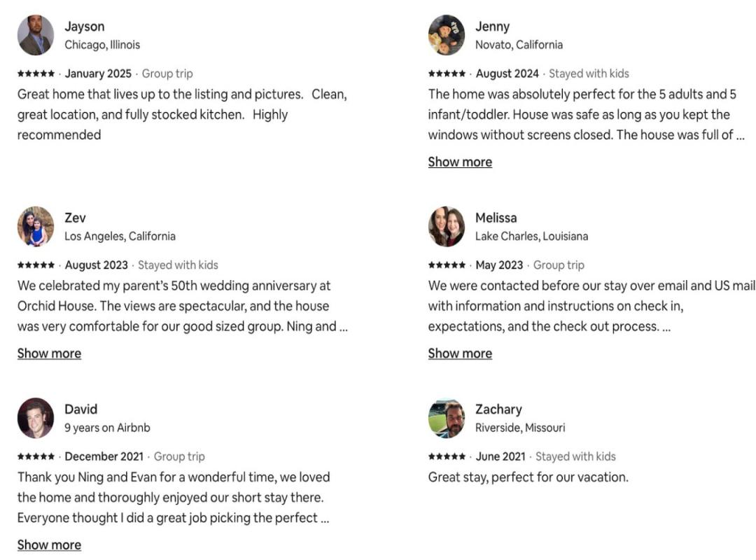Viewport: 756px width, 560px height.
Task: Click Zev's profile picture
Action: [x=36, y=226]
